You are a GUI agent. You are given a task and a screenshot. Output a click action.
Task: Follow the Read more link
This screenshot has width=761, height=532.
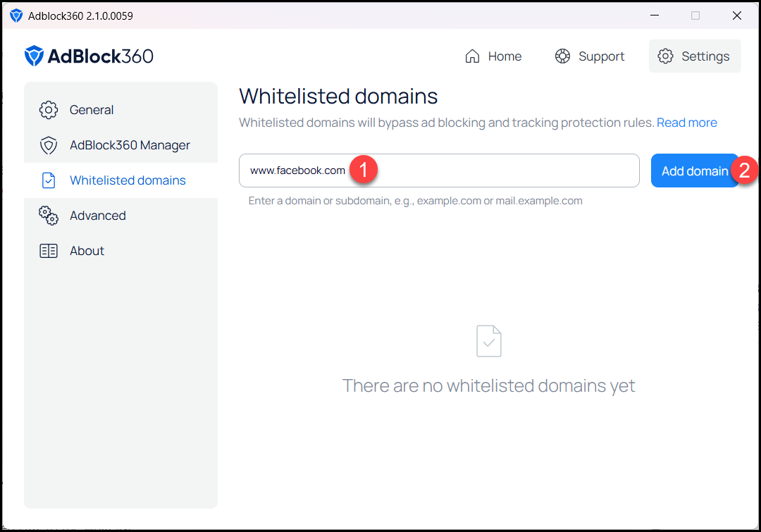(687, 123)
